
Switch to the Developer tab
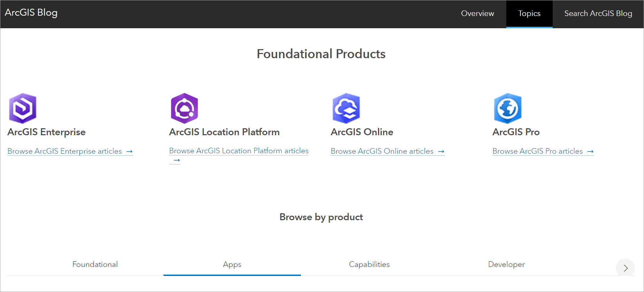(506, 264)
